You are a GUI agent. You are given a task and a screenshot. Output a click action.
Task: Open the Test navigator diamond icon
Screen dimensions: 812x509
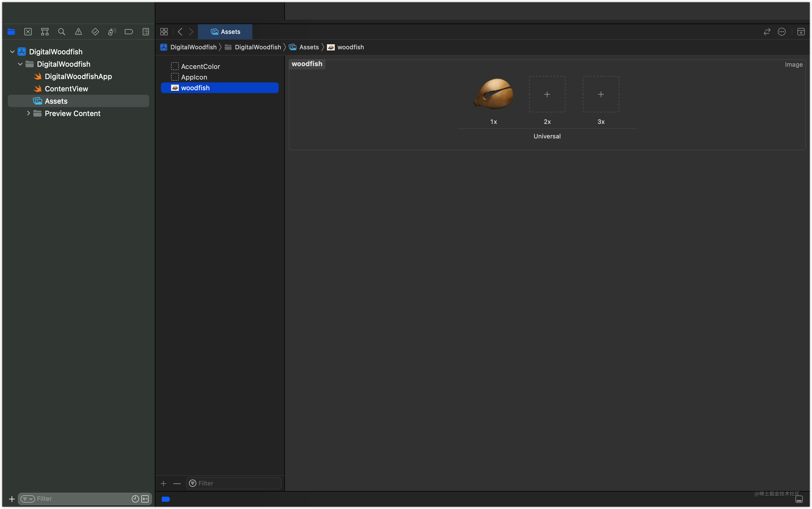coord(95,32)
